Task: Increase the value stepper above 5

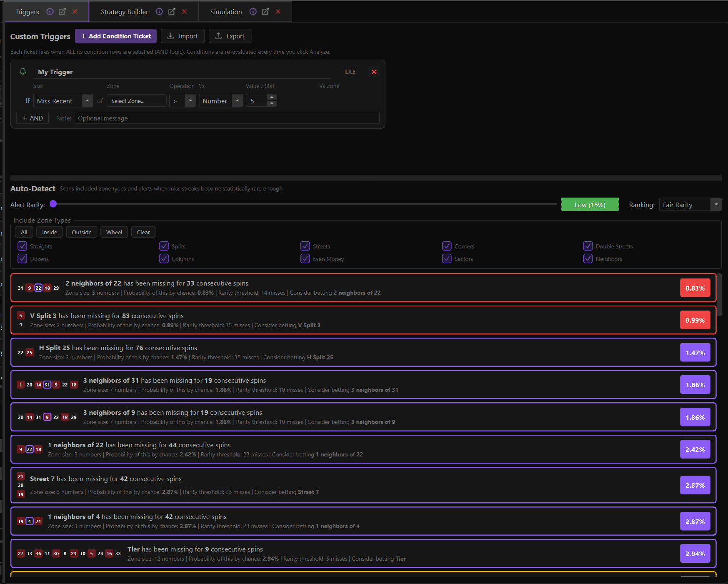Action: 272,98
